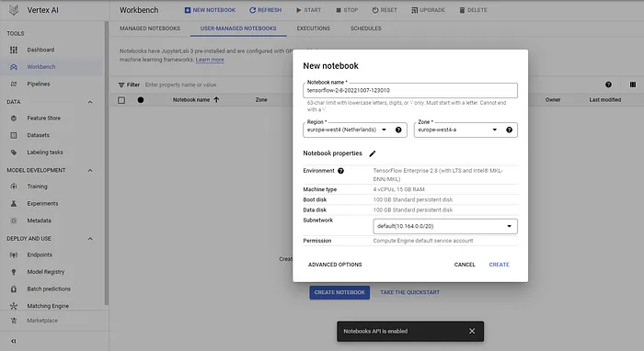Click the help icon next to Environment
644x351 pixels.
[x=341, y=171]
